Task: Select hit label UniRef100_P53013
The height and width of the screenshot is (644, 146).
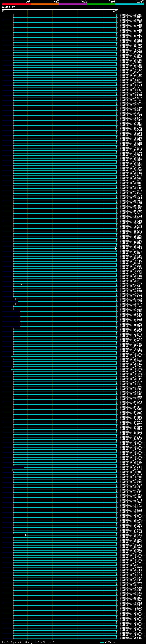Action: point(131,510)
